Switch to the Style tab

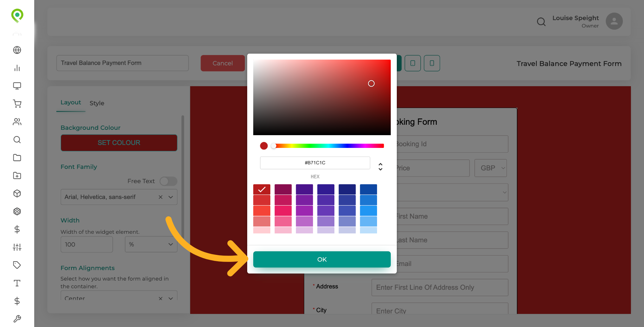tap(97, 103)
